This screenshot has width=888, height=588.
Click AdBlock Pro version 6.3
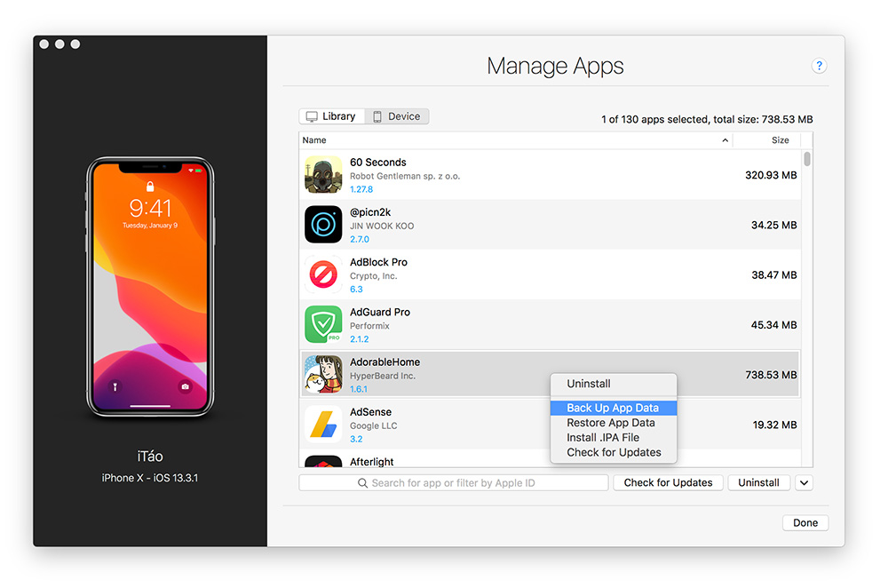click(x=356, y=289)
